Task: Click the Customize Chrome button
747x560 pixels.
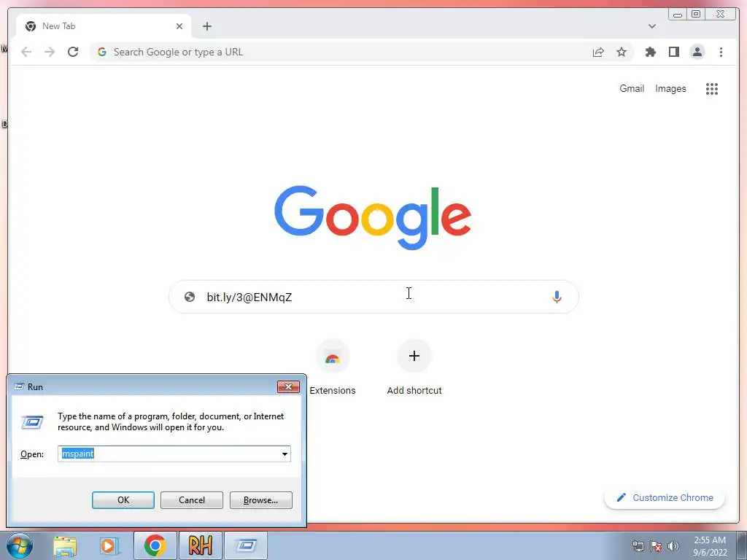Action: (x=665, y=497)
